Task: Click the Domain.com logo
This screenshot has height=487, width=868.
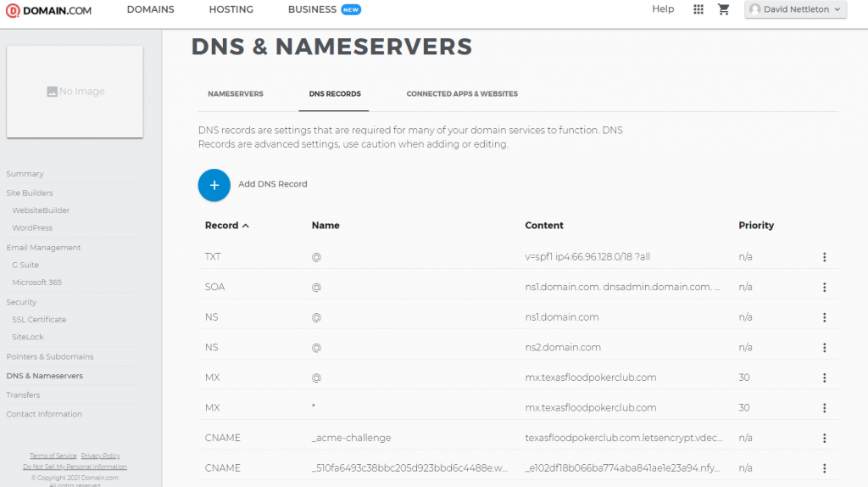Action: point(47,10)
